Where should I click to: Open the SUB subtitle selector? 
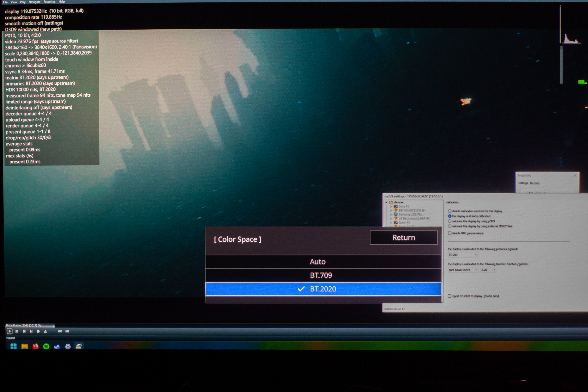point(67,331)
